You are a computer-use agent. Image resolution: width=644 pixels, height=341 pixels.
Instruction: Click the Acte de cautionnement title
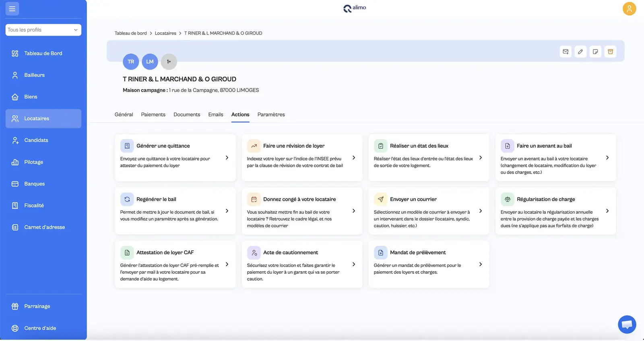click(x=291, y=253)
